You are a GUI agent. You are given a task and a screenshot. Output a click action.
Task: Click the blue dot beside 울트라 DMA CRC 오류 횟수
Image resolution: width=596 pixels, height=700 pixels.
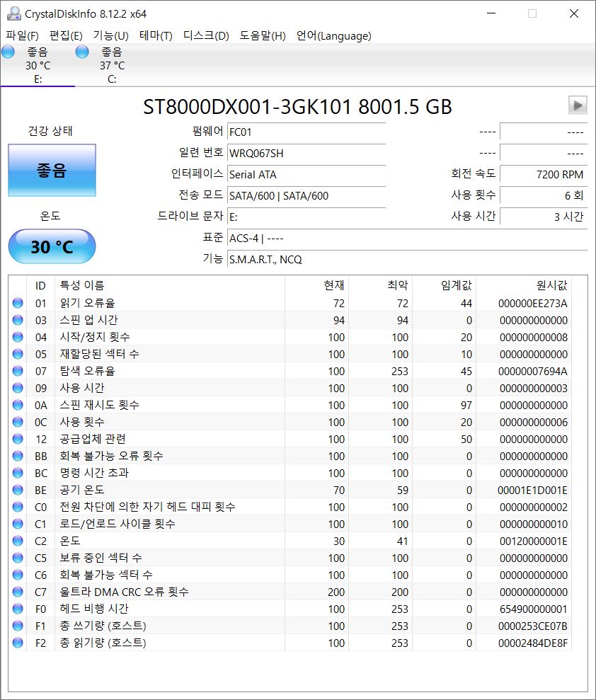click(18, 592)
